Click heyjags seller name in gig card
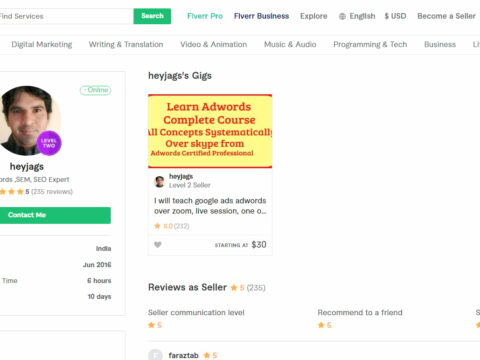Viewport: 480px width, 360px height. [181, 176]
